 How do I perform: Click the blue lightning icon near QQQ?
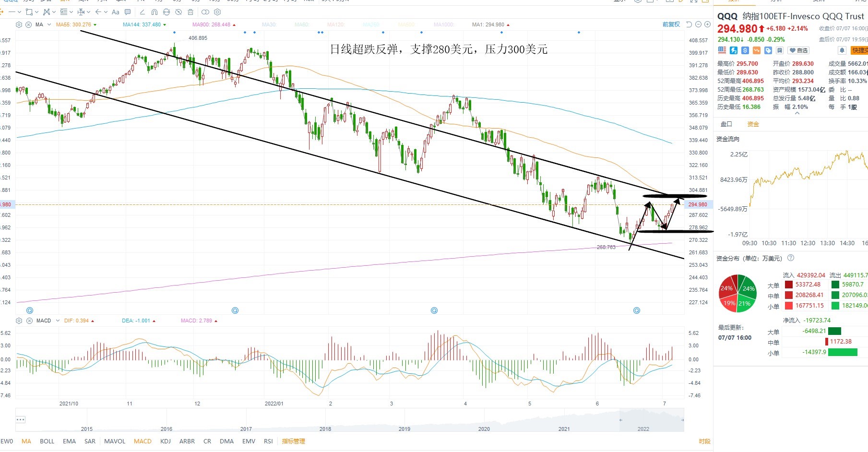coord(734,50)
